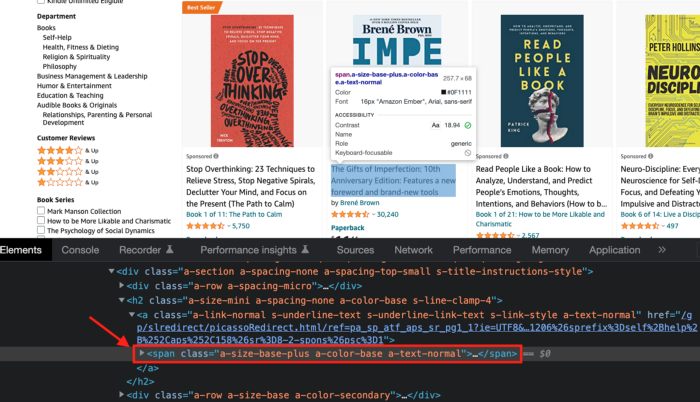
Task: Collapse the h2 a-size-mini node
Action: pyautogui.click(x=121, y=300)
